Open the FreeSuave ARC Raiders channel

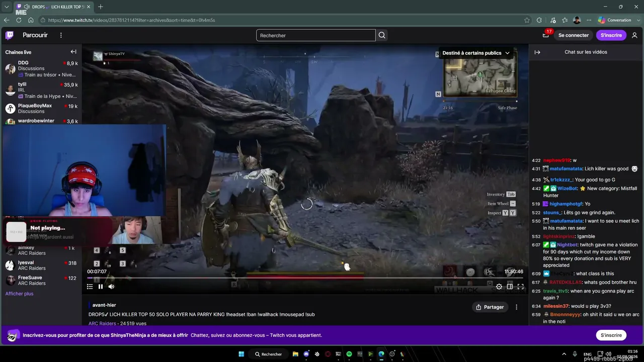(x=41, y=280)
